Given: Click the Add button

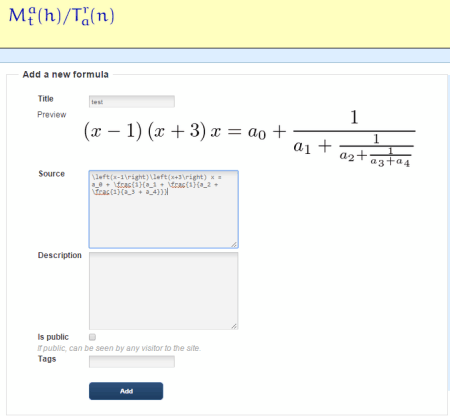Looking at the screenshot, I should [x=126, y=391].
